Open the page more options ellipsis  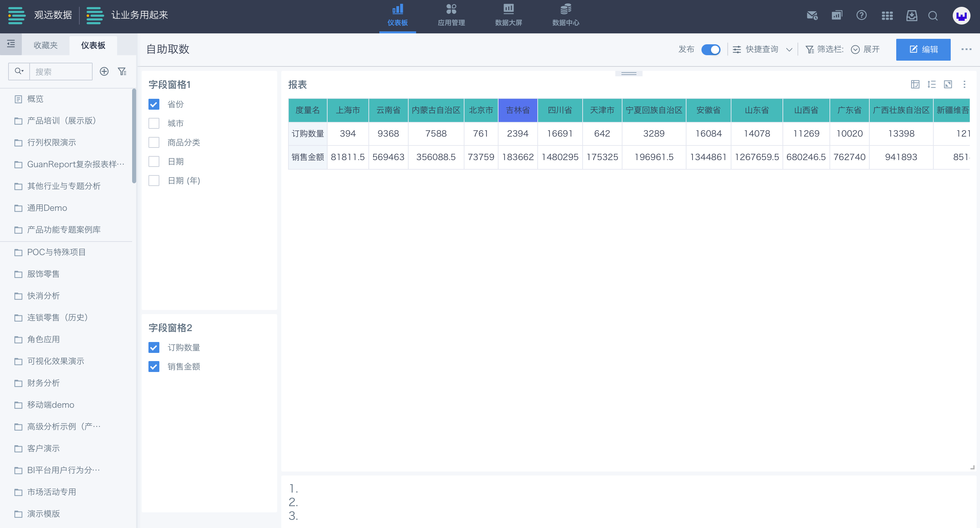click(966, 49)
